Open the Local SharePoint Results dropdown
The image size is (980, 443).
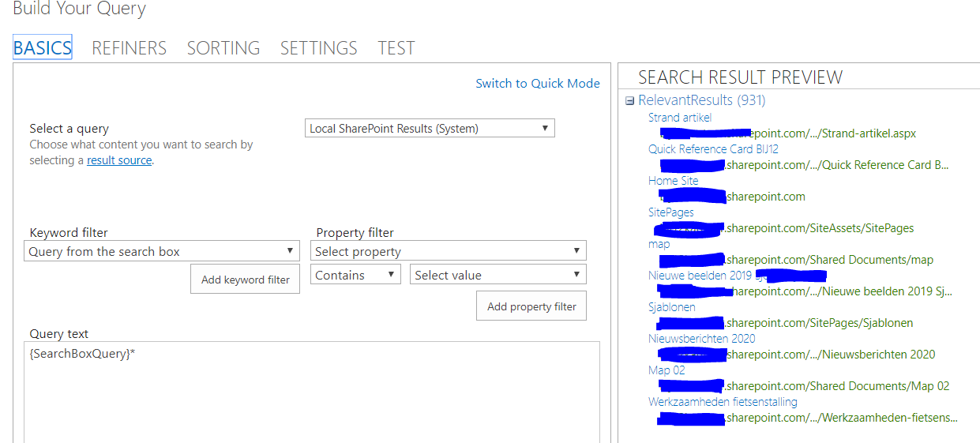point(430,128)
